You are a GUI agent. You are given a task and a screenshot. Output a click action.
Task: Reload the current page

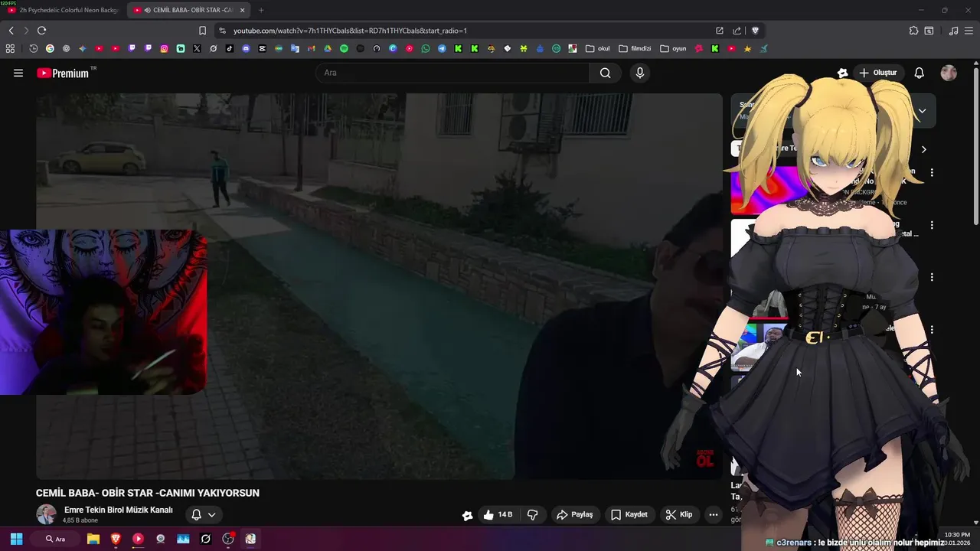pos(41,31)
